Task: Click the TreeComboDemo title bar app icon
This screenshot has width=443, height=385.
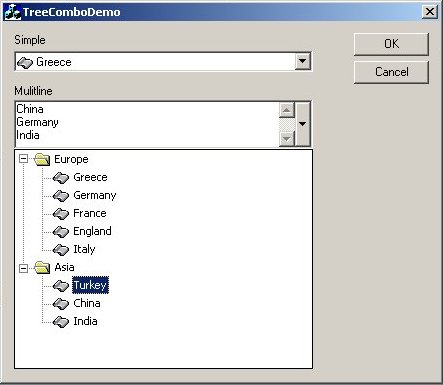Action: click(x=13, y=12)
